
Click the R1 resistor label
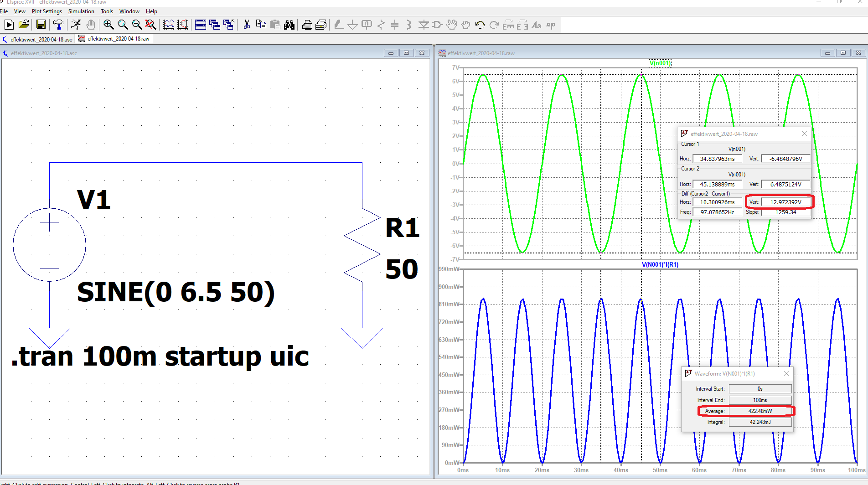tap(402, 228)
